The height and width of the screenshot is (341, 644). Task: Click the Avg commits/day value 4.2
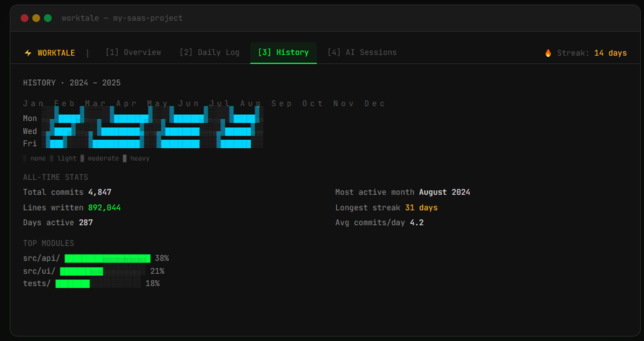417,222
